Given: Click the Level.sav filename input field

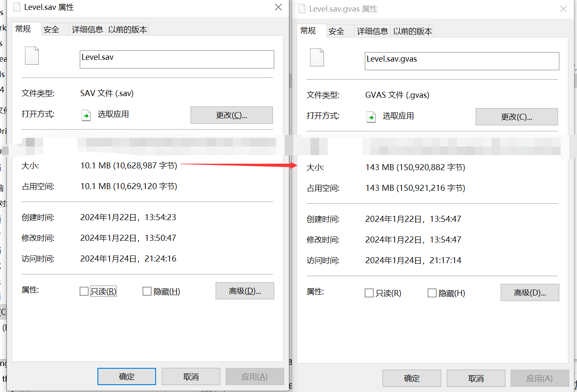Looking at the screenshot, I should (177, 59).
